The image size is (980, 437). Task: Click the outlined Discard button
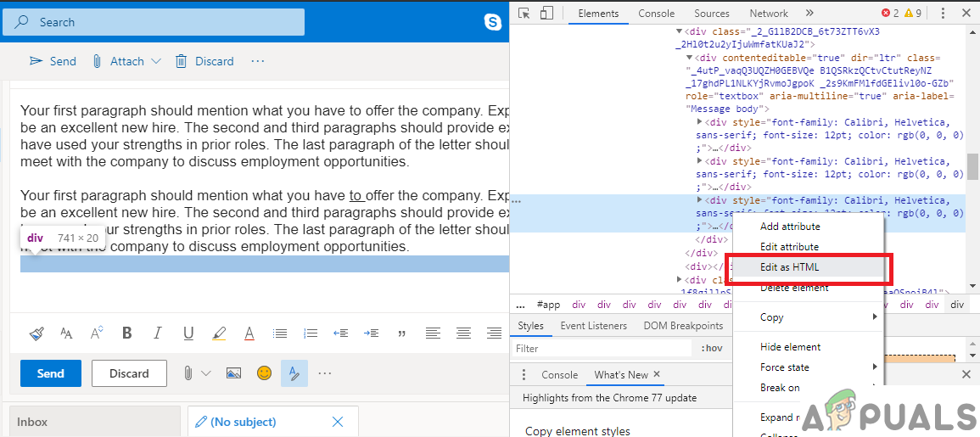[129, 373]
